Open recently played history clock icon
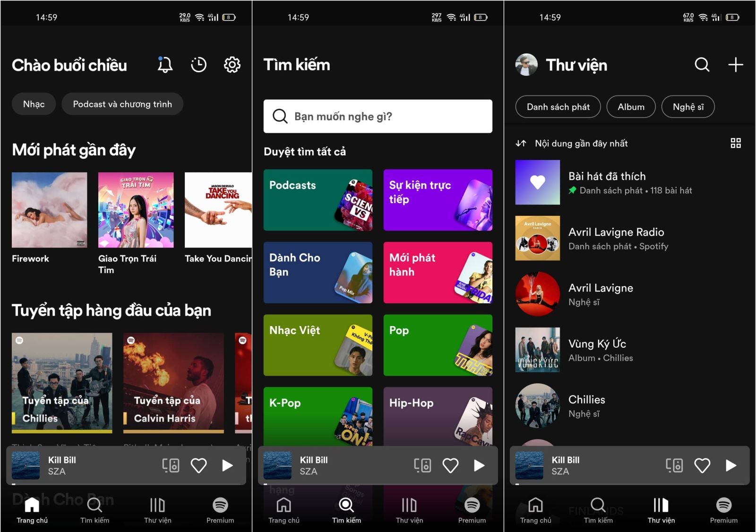This screenshot has height=532, width=756. click(198, 65)
